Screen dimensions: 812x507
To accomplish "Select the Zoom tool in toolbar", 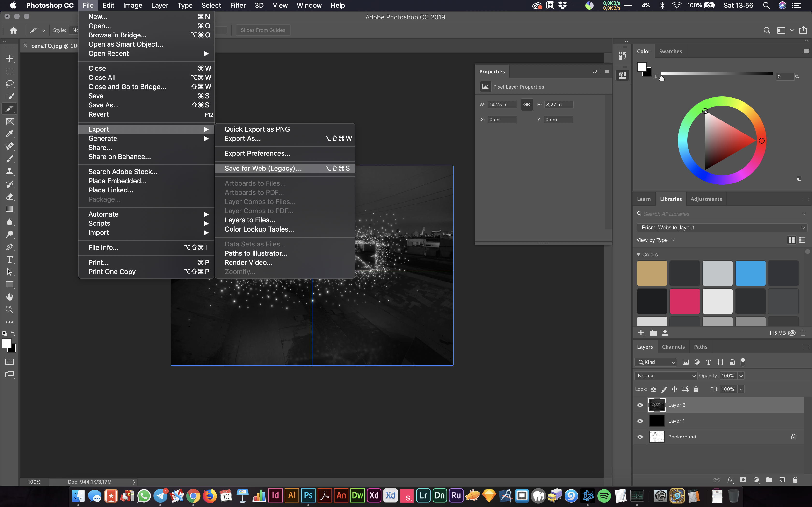I will (9, 310).
